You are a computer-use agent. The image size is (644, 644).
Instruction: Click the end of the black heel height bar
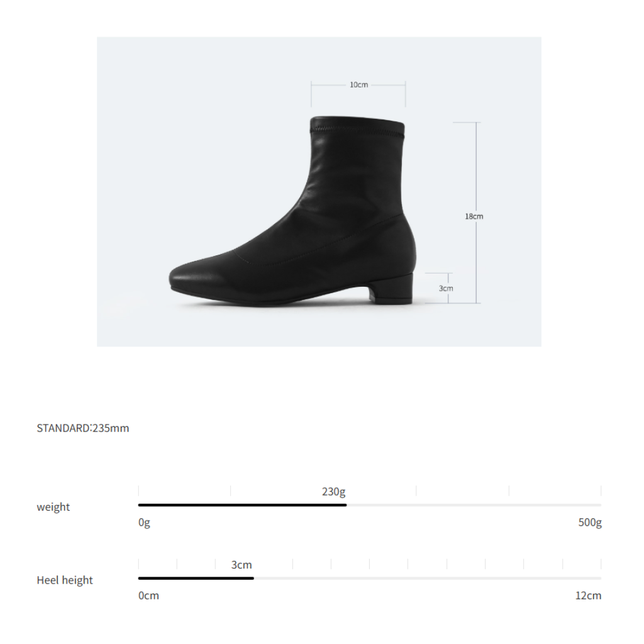pos(253,579)
